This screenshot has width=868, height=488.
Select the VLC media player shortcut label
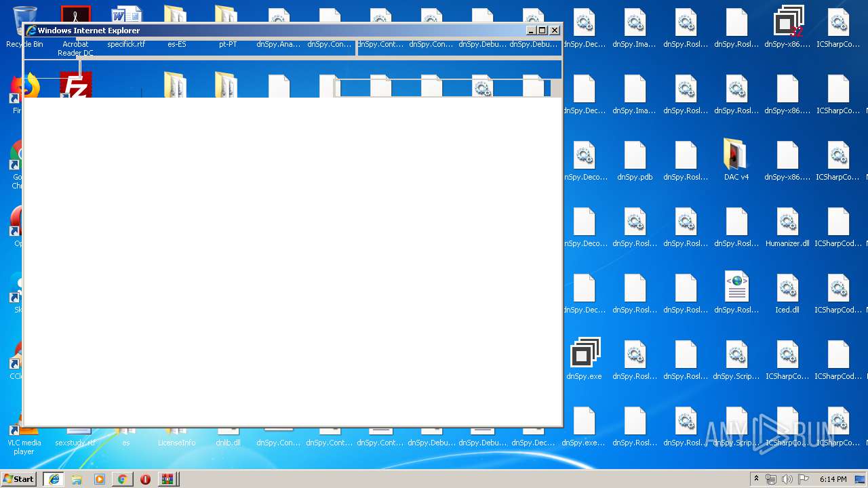coord(24,447)
